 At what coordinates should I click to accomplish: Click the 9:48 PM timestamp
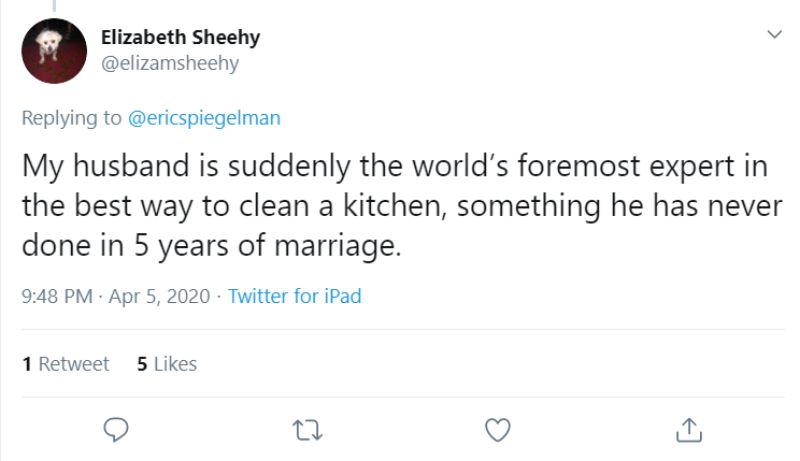click(56, 296)
